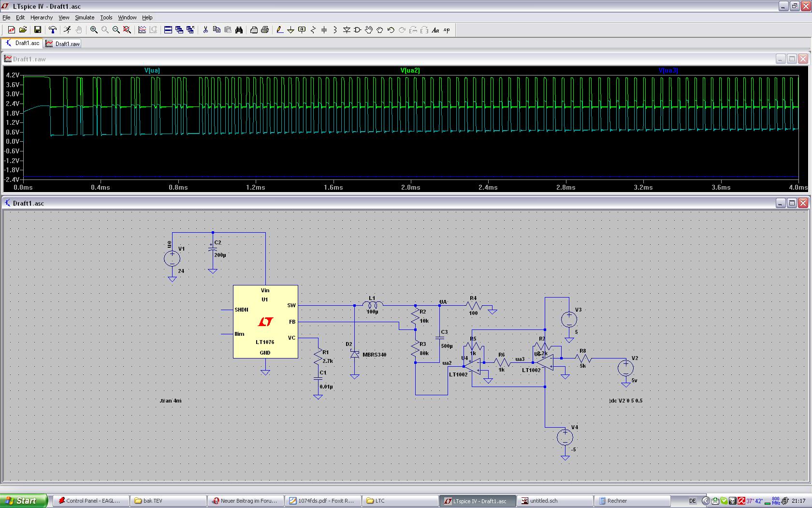Click the Zoom In magnifier

point(94,30)
